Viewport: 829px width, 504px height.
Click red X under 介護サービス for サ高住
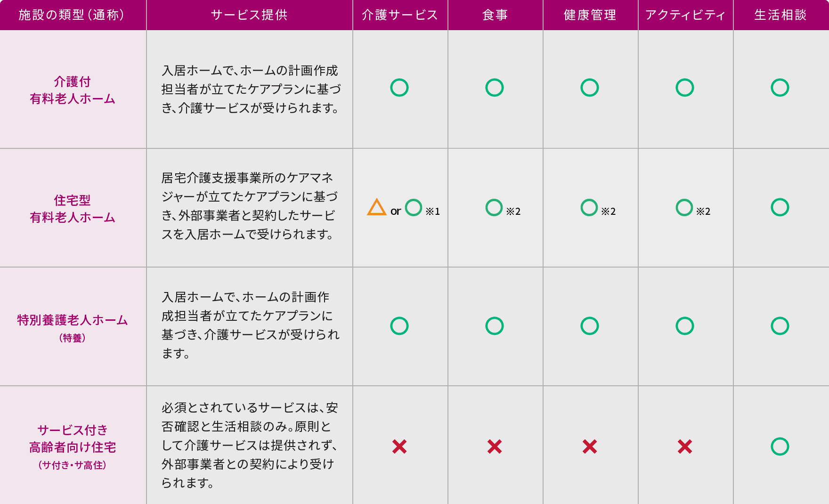(x=399, y=447)
